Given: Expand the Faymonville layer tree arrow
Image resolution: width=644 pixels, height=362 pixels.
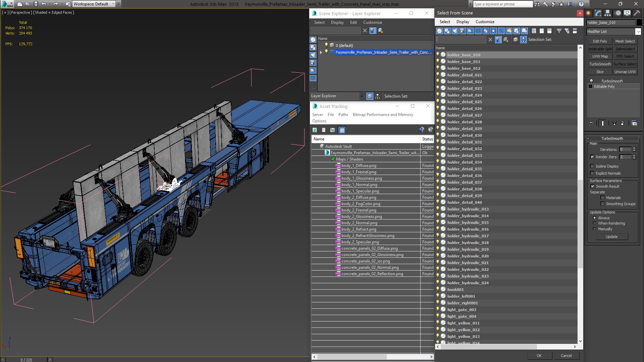Looking at the screenshot, I should pyautogui.click(x=321, y=52).
